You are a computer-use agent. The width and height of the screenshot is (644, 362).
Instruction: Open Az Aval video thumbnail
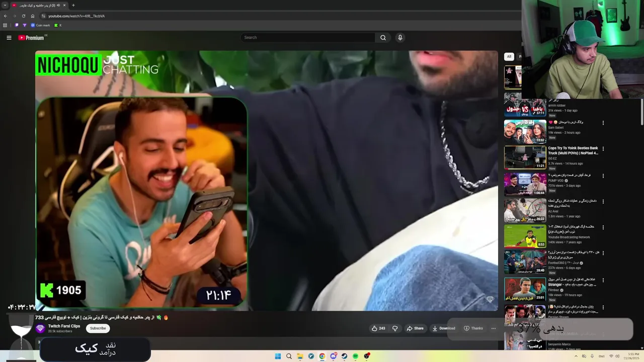tap(525, 210)
